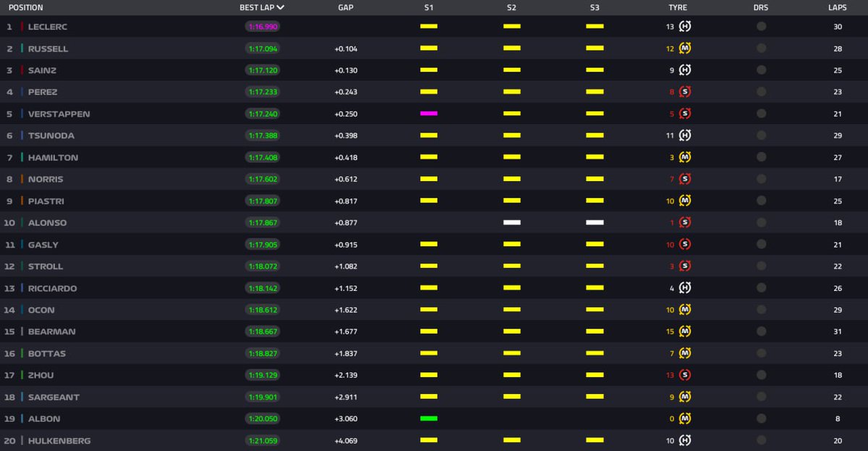Click Bottas's DRS indicator dot
The image size is (868, 451).
click(x=761, y=353)
